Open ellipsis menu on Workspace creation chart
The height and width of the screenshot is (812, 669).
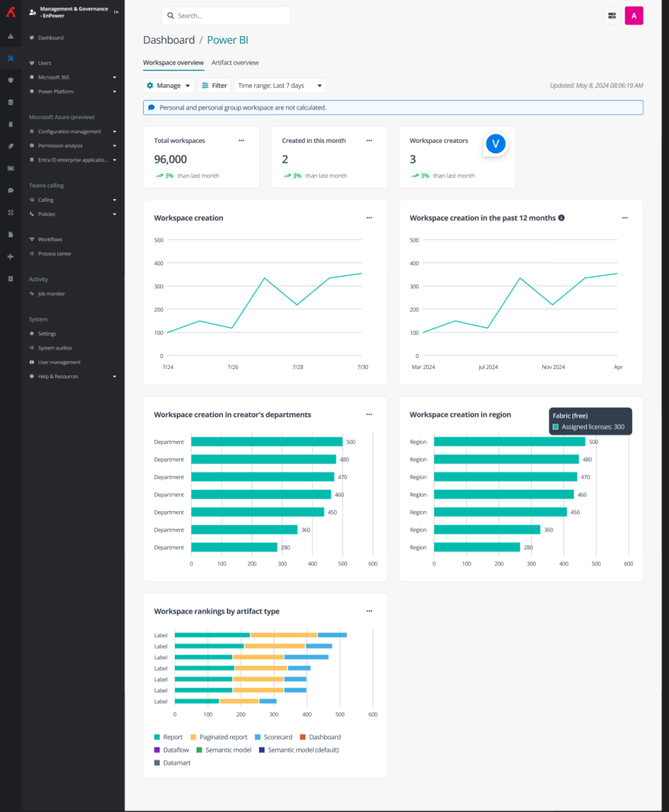[x=369, y=217]
